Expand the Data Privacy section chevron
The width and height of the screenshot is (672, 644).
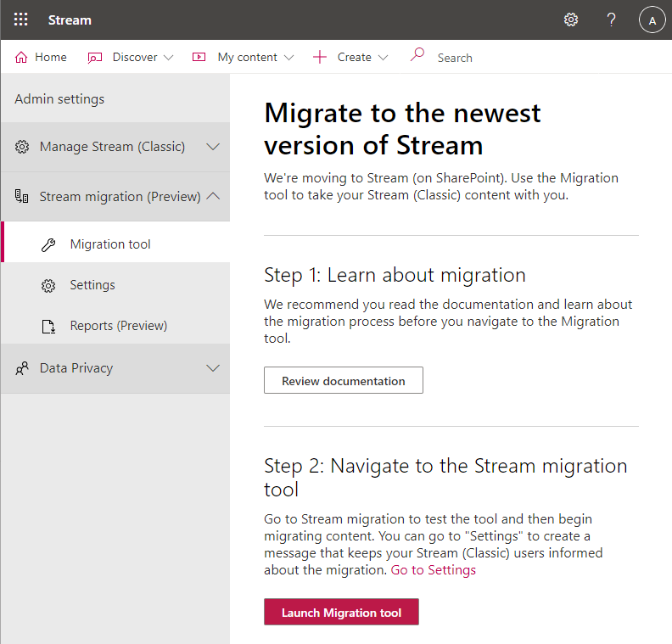pyautogui.click(x=213, y=368)
